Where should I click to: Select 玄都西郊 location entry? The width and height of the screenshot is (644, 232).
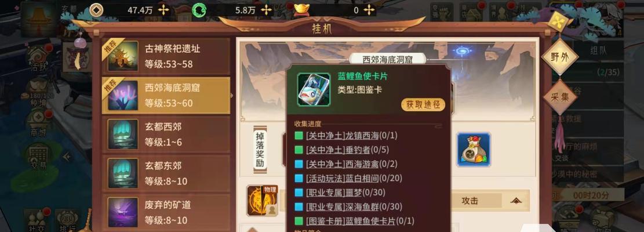coord(166,135)
